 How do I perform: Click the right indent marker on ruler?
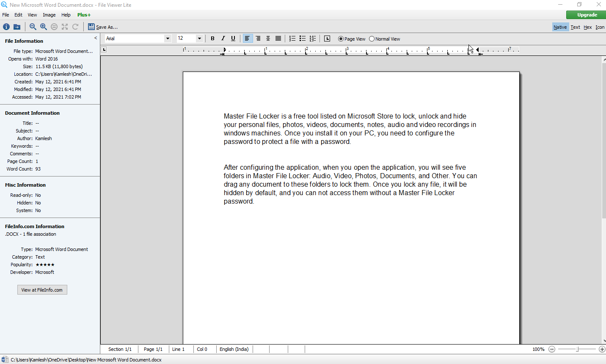pos(478,50)
